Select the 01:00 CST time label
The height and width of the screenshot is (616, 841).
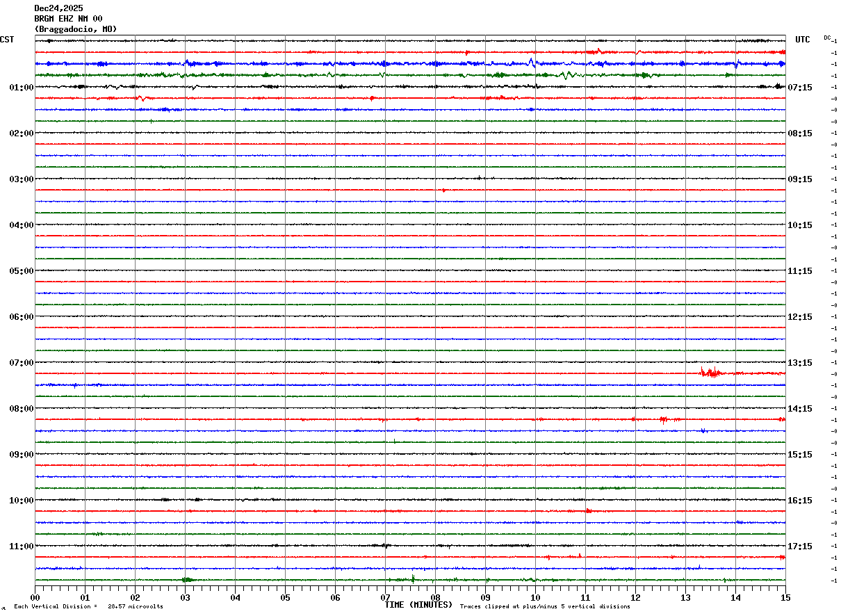(x=21, y=87)
